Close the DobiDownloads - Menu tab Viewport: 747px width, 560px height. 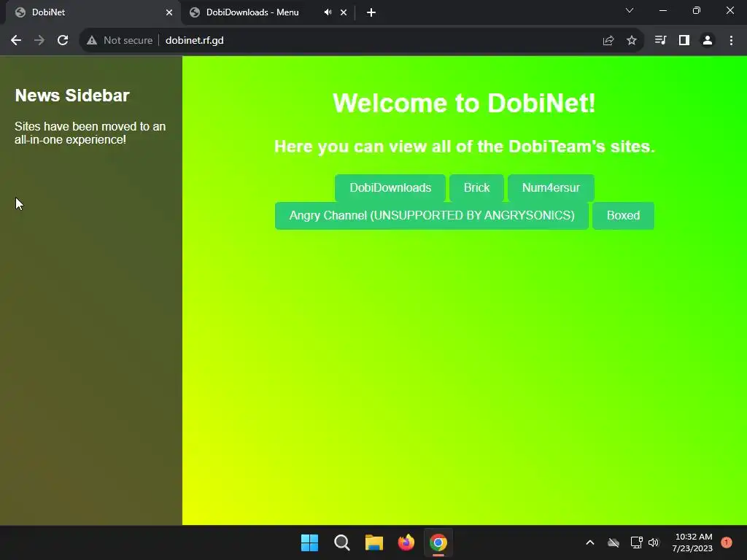344,12
